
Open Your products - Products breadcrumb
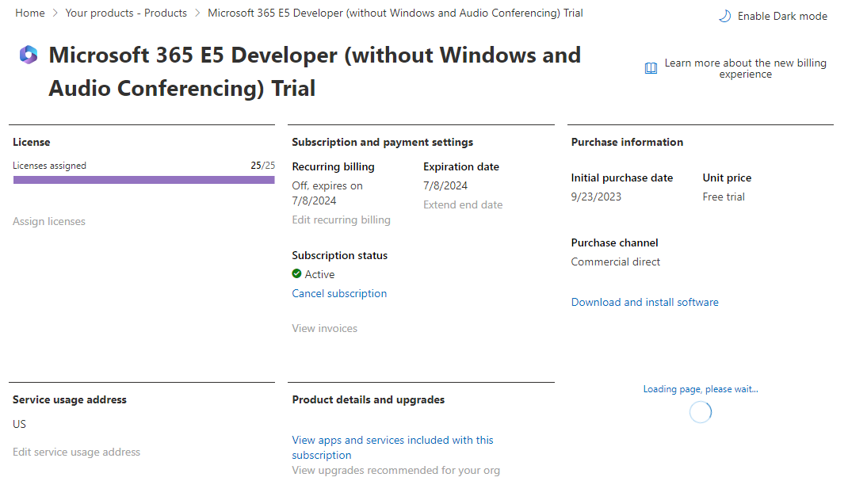126,13
